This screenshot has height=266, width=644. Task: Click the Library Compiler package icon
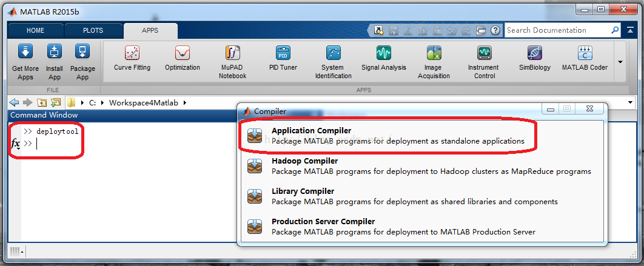255,196
